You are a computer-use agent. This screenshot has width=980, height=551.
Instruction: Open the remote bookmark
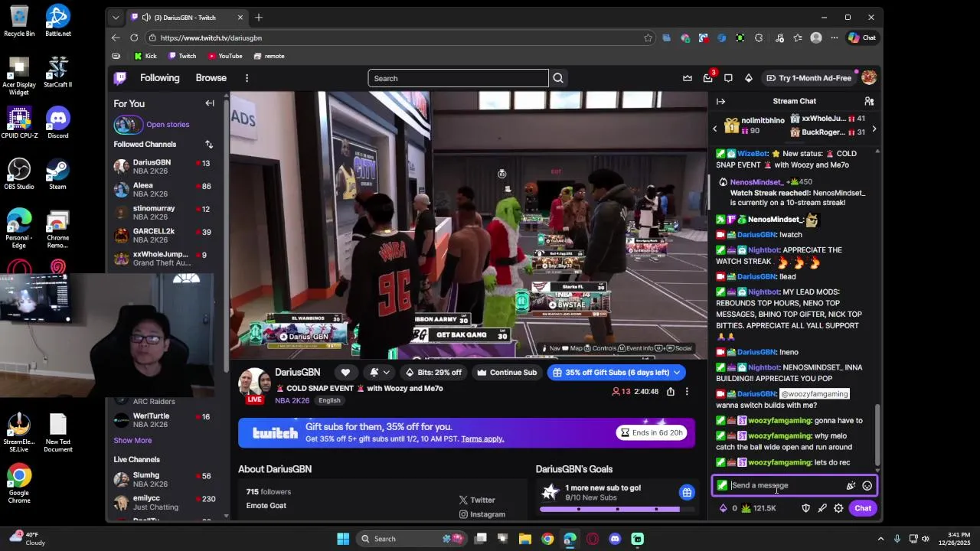pos(269,56)
